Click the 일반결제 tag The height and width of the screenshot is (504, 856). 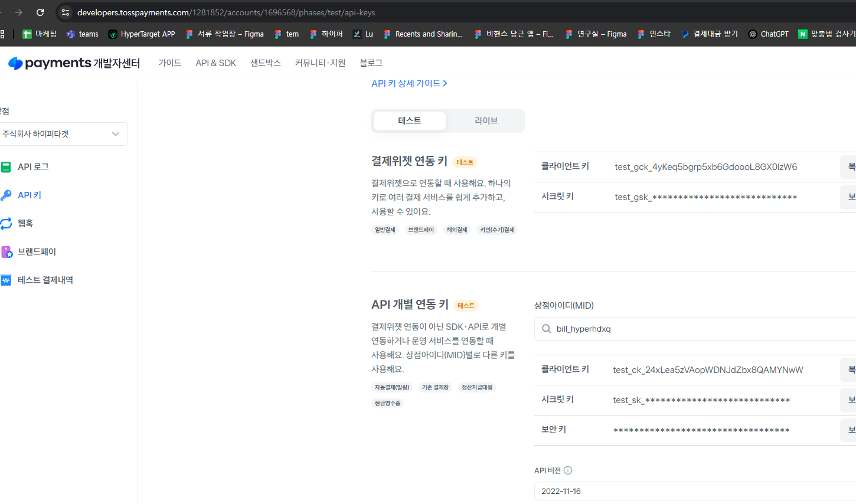point(385,230)
